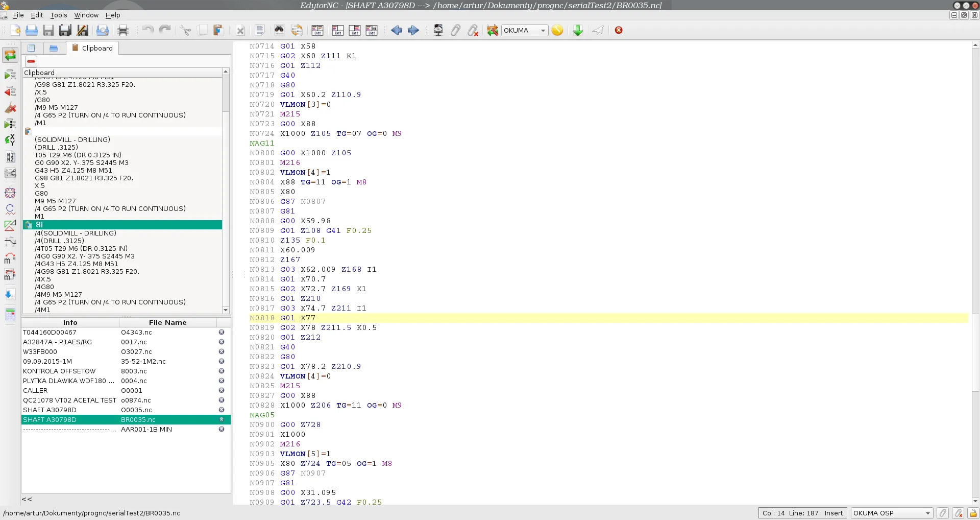Click the paper plane send icon
This screenshot has width=980, height=520.
[597, 30]
